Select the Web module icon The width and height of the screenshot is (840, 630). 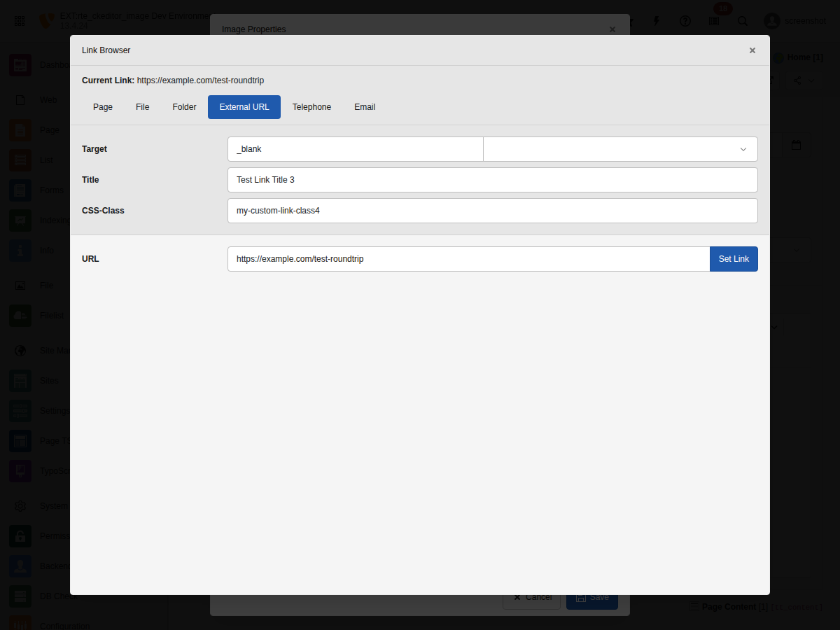click(20, 99)
